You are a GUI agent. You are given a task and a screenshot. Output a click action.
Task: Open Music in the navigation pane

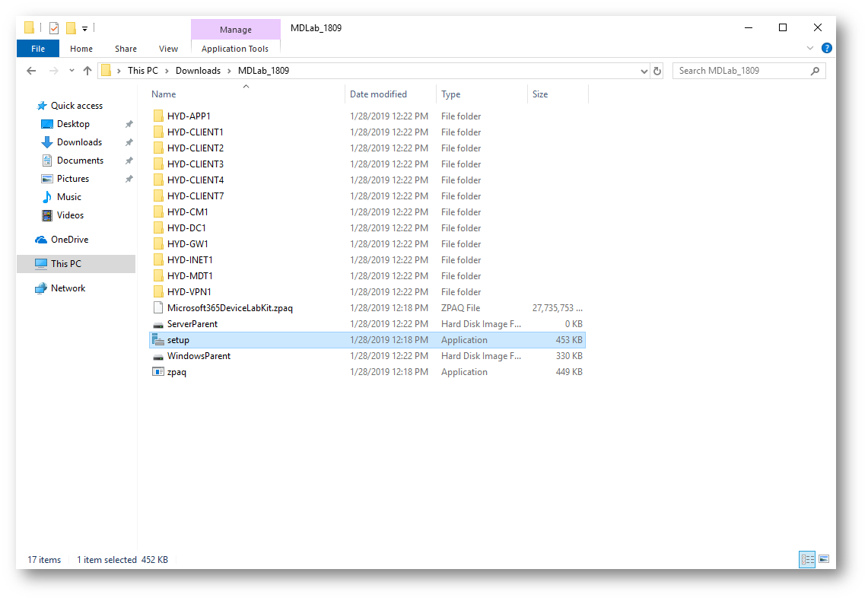(x=68, y=197)
